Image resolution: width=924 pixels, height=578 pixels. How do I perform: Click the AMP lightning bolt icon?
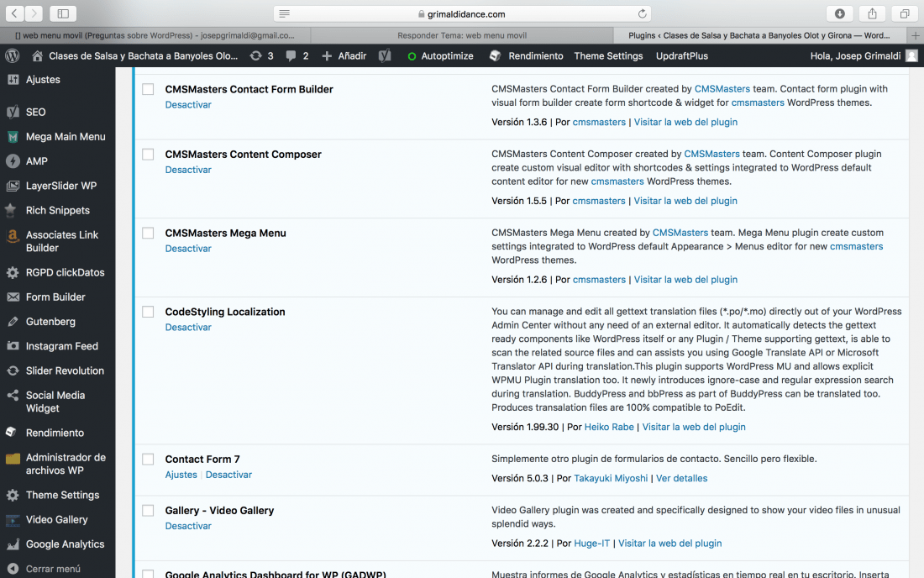tap(13, 160)
